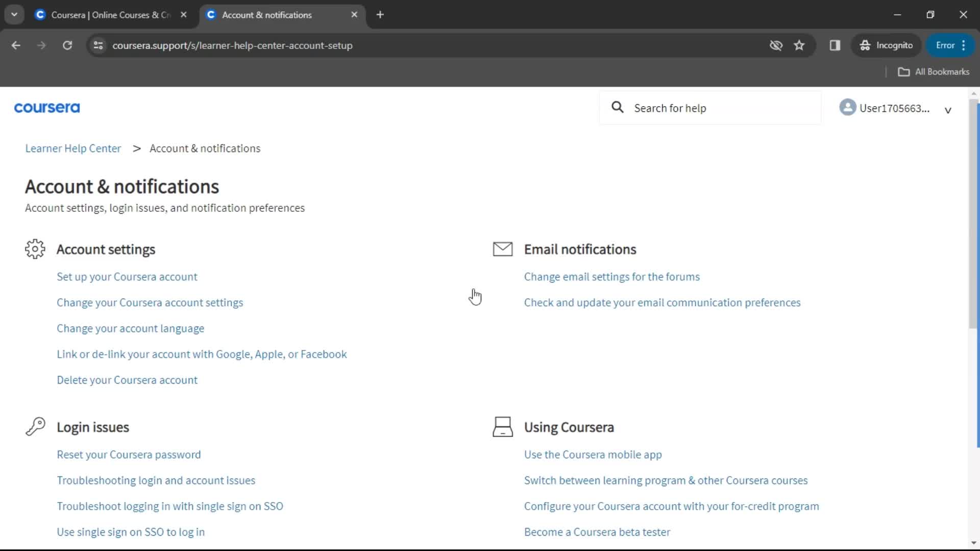
Task: Click the scrollbar down arrow
Action: tap(973, 543)
